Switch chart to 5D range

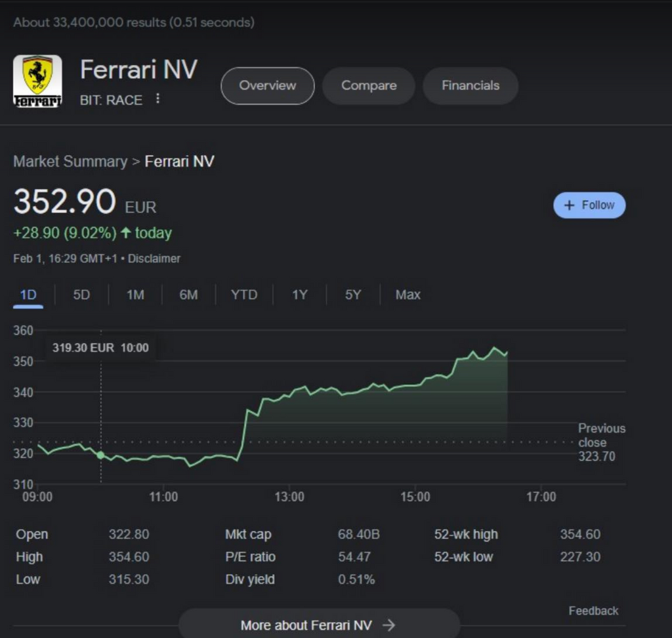pyautogui.click(x=81, y=295)
